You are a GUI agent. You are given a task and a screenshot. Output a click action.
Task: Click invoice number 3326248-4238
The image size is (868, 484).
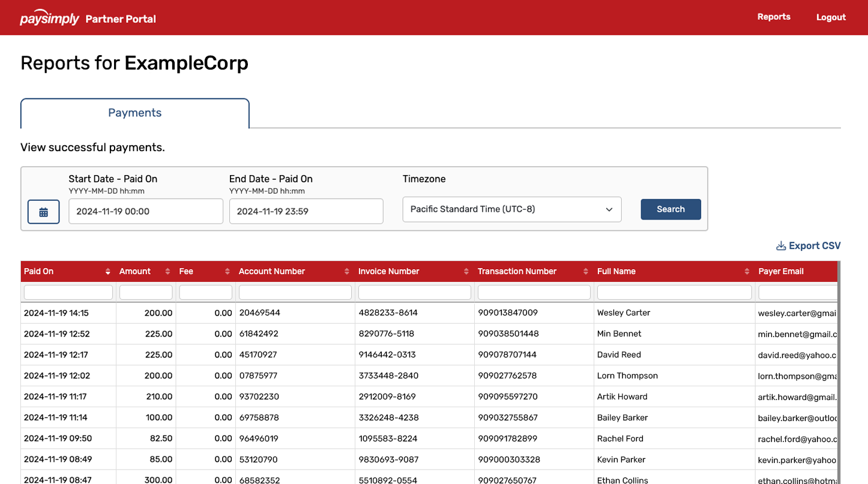pos(388,418)
